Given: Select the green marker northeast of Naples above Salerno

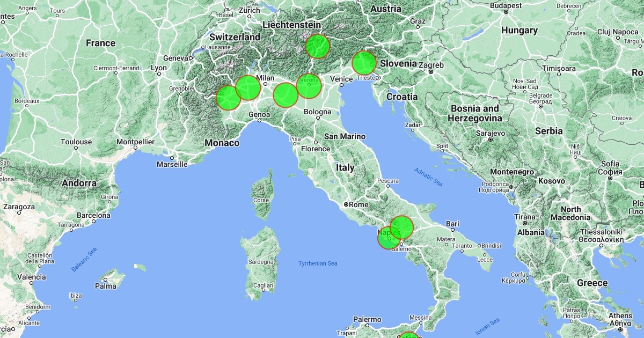Looking at the screenshot, I should pyautogui.click(x=401, y=227).
